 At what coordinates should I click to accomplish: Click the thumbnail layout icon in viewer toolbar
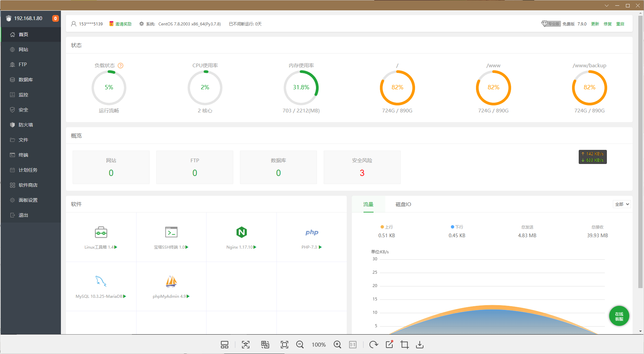[x=225, y=345]
